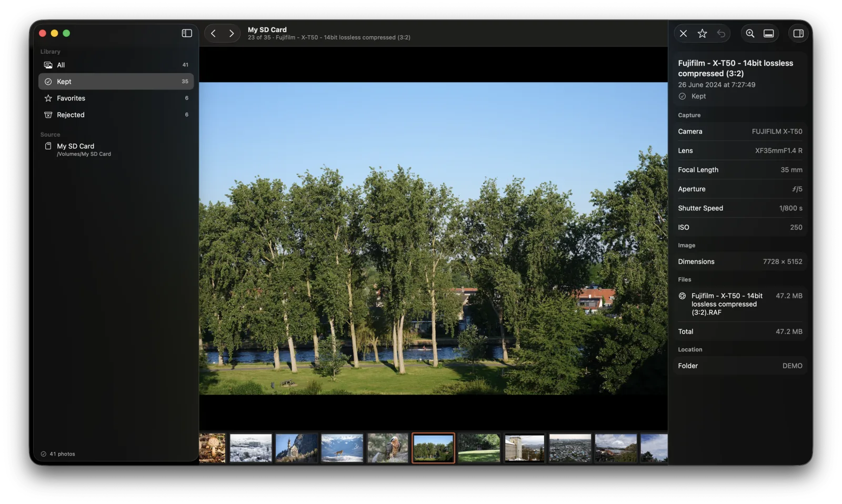The image size is (842, 504).
Task: Reject photo with the X icon
Action: [683, 33]
